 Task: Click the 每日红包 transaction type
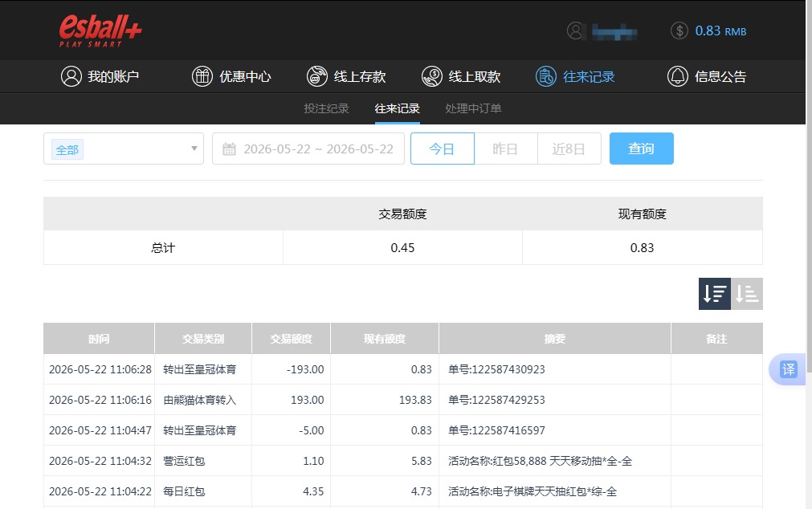[x=184, y=491]
